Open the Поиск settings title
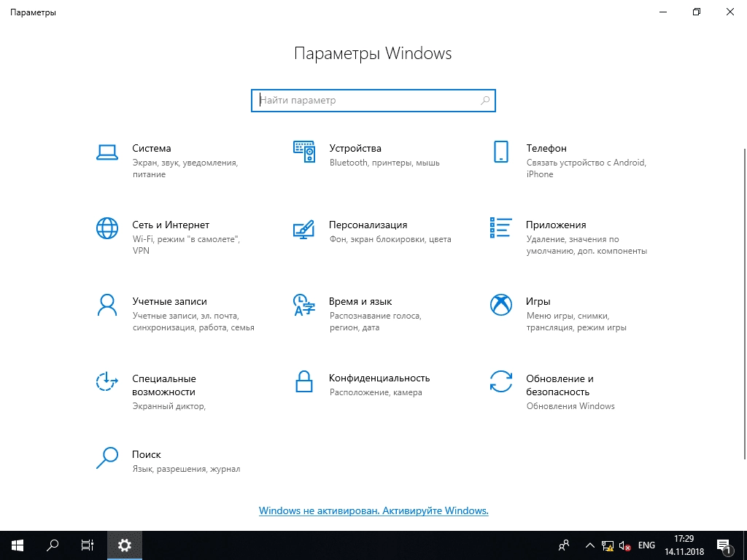The height and width of the screenshot is (560, 747). click(x=146, y=454)
